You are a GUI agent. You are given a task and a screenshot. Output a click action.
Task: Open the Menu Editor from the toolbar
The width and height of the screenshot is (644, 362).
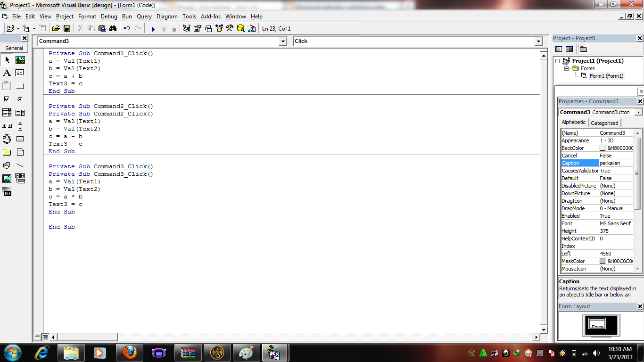42,28
